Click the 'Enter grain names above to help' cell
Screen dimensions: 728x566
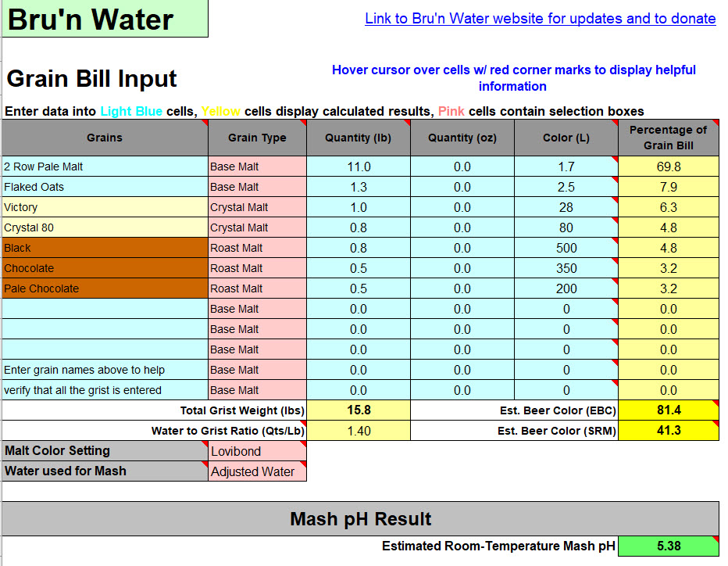click(x=105, y=370)
